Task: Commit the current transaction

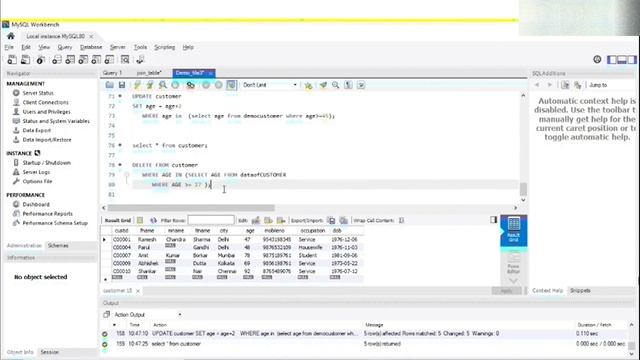Action: (x=206, y=85)
